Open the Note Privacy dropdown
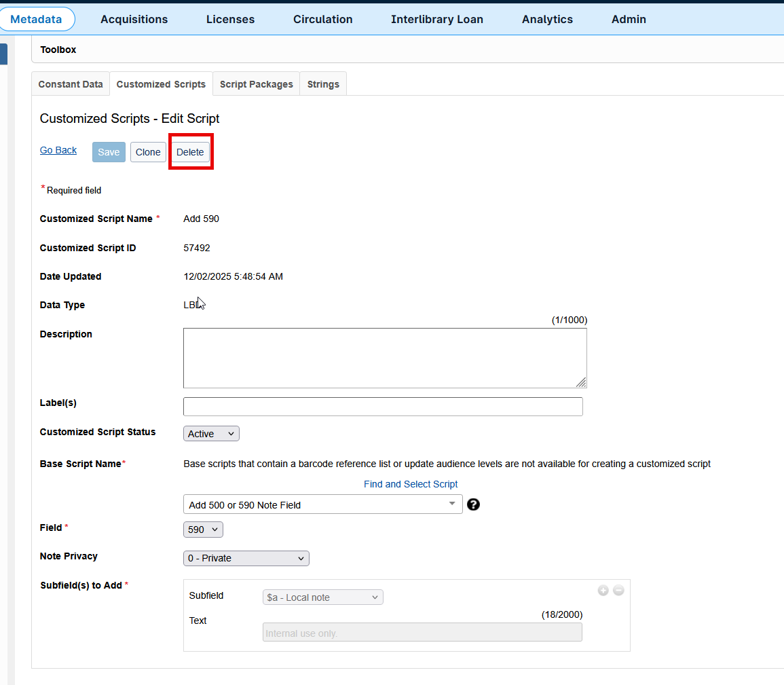The width and height of the screenshot is (784, 685). (246, 558)
